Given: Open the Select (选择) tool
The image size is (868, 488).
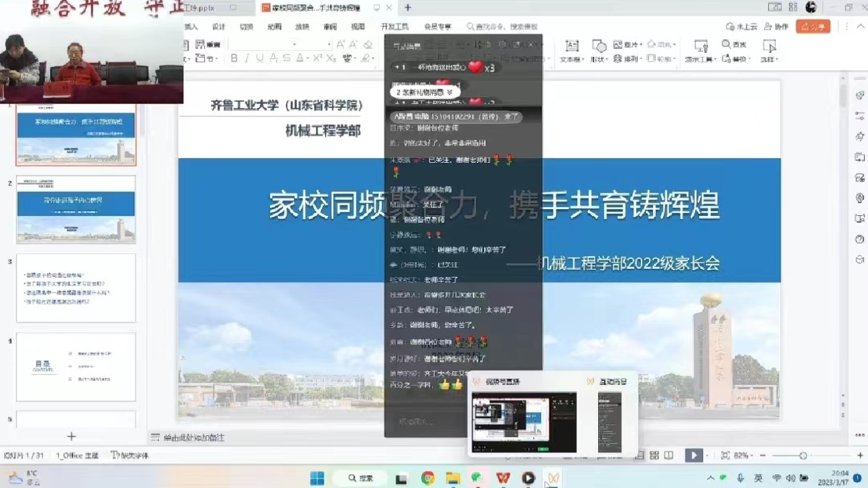Looking at the screenshot, I should (x=768, y=51).
